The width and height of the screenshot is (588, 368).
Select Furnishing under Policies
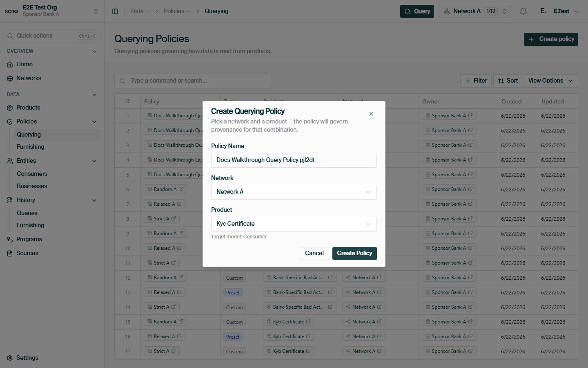(57, 147)
